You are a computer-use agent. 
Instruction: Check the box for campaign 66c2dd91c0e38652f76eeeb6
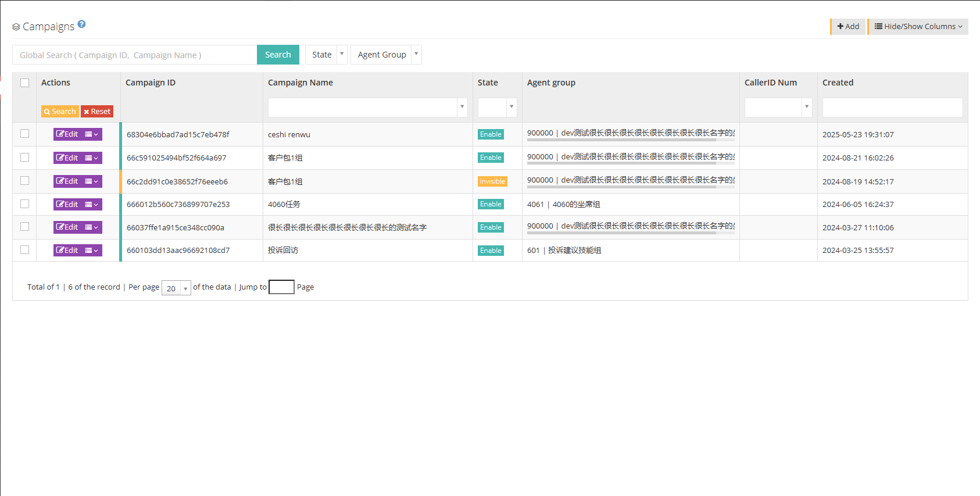(24, 181)
